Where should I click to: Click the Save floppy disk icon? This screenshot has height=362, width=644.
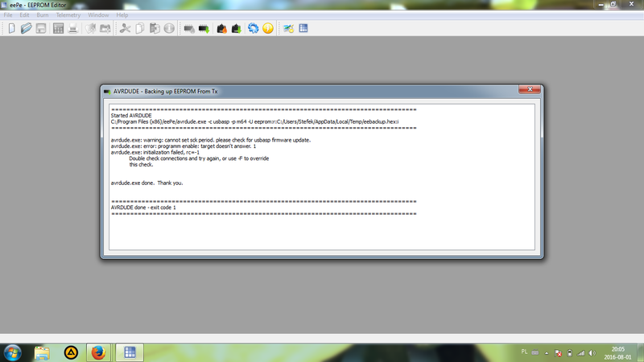coord(41,28)
